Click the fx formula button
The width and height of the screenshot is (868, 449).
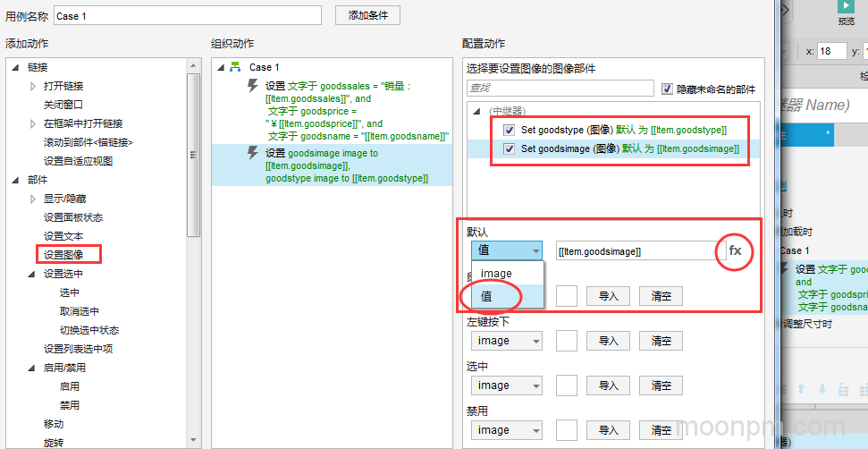click(735, 250)
